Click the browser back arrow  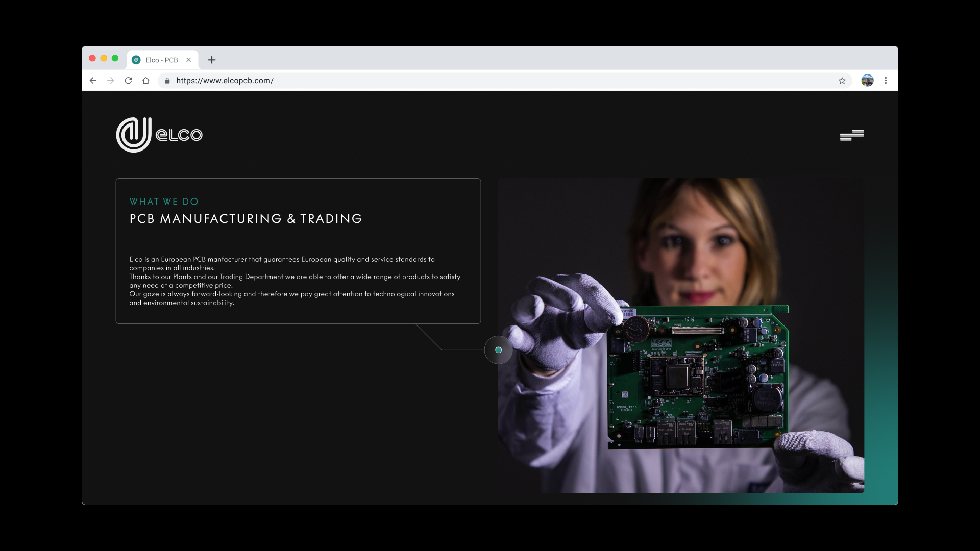[x=93, y=81]
